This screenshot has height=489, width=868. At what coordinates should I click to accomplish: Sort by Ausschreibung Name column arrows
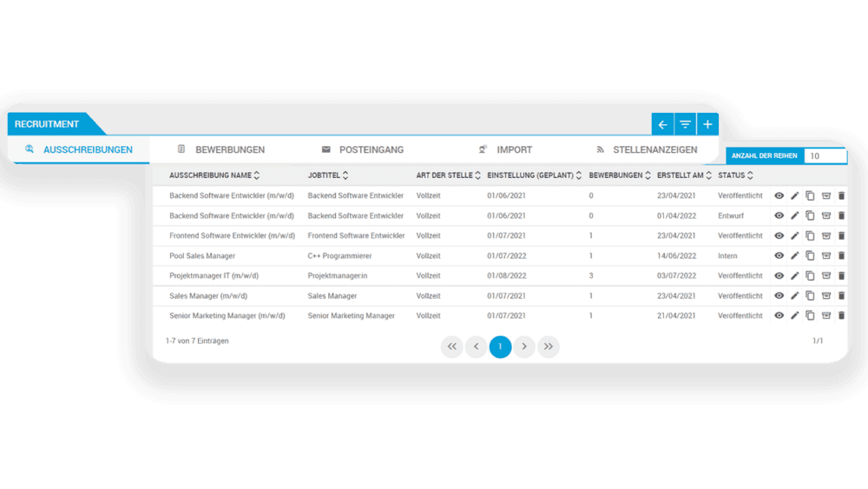pyautogui.click(x=257, y=175)
